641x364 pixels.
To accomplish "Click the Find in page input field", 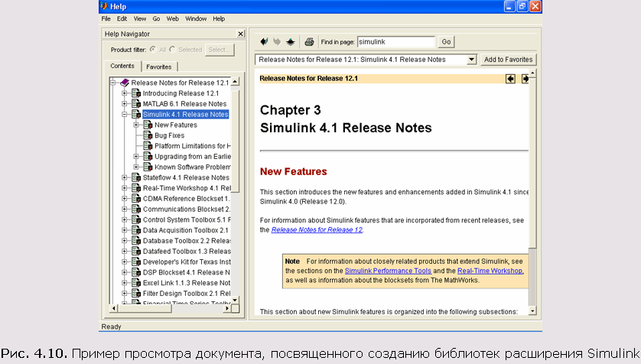I will tap(395, 41).
